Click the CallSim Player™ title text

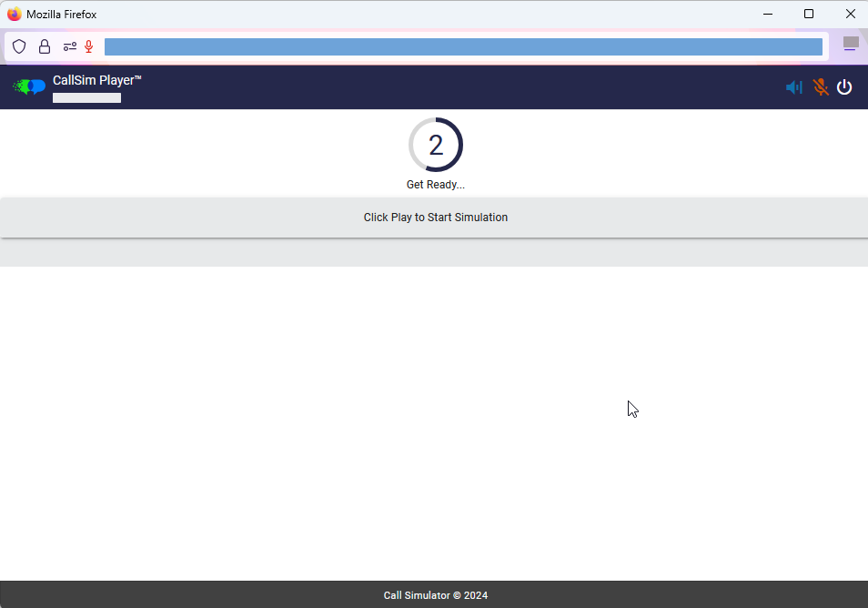tap(97, 80)
